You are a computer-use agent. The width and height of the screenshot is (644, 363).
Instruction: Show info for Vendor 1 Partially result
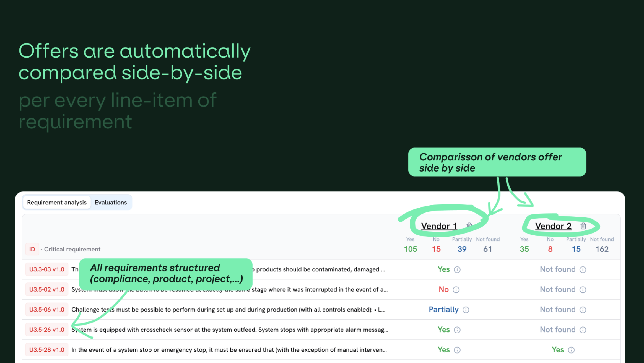(x=466, y=310)
